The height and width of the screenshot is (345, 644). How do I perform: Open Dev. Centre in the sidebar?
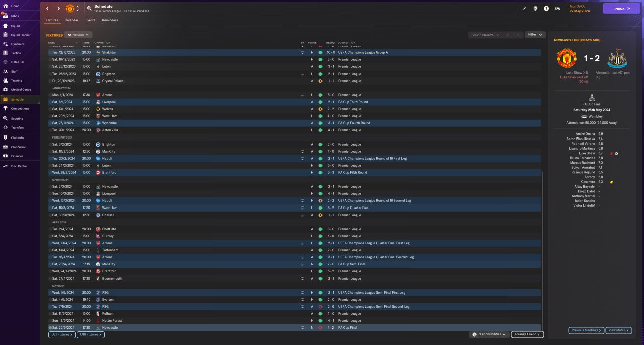pos(20,166)
